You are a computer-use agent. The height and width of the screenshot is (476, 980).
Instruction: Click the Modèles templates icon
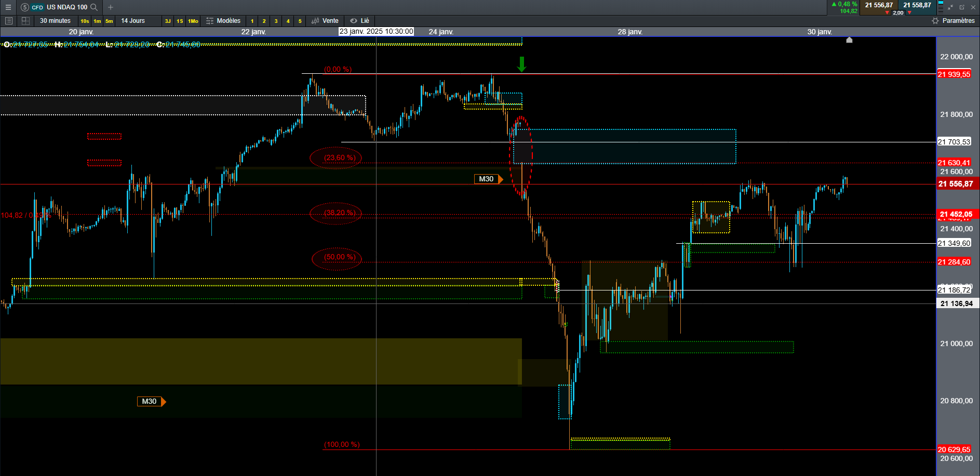(210, 21)
